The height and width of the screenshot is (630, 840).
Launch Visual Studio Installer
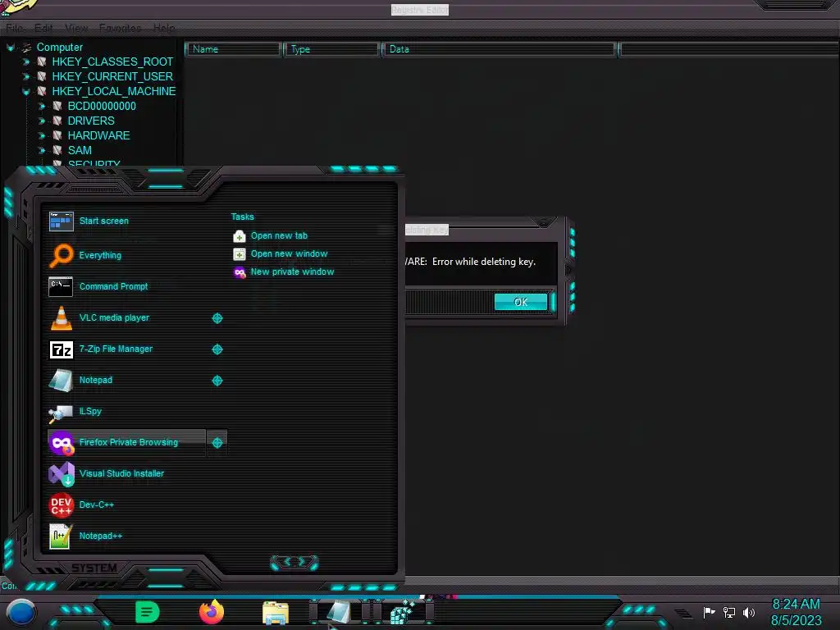click(121, 473)
